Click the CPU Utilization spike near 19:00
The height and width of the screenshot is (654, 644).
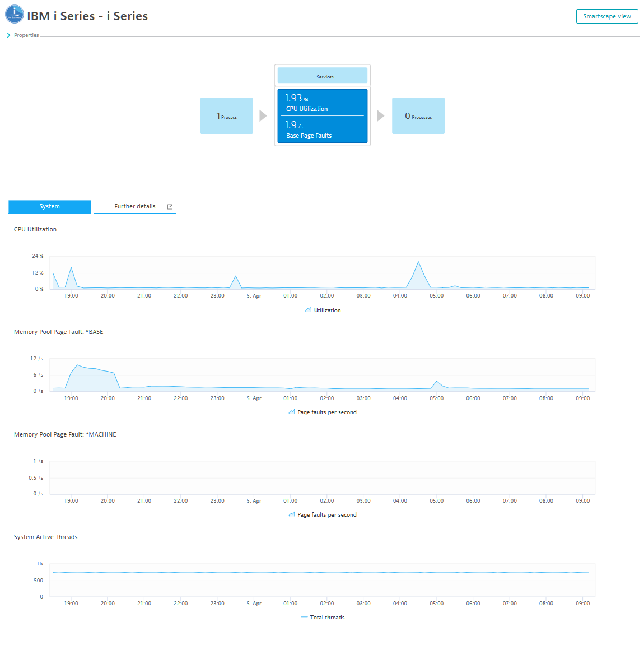[x=71, y=268]
